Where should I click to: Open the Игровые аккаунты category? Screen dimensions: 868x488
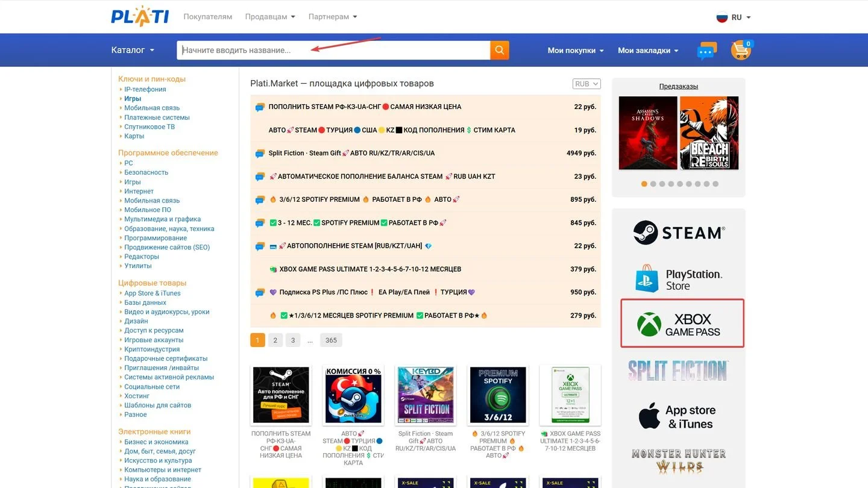[154, 340]
